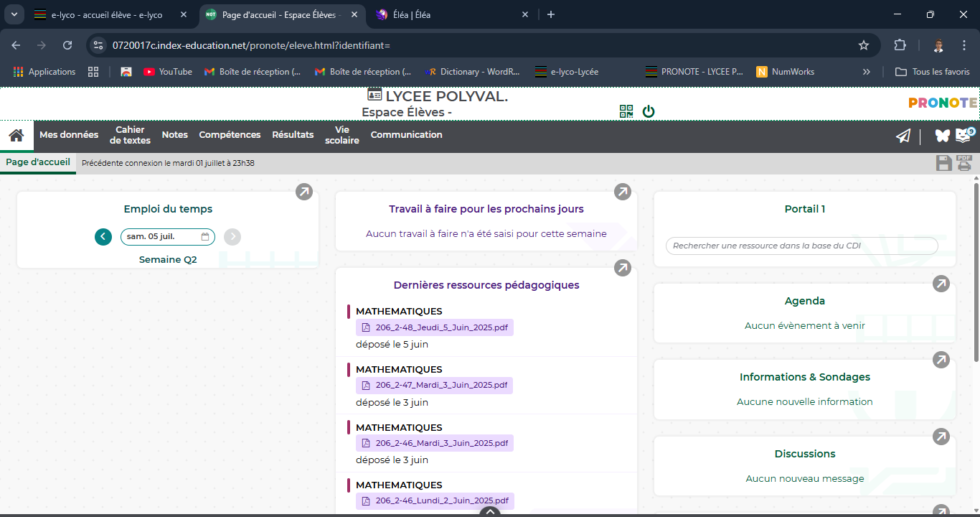Image resolution: width=980 pixels, height=517 pixels.
Task: Click the CDI resource search field
Action: click(x=801, y=246)
